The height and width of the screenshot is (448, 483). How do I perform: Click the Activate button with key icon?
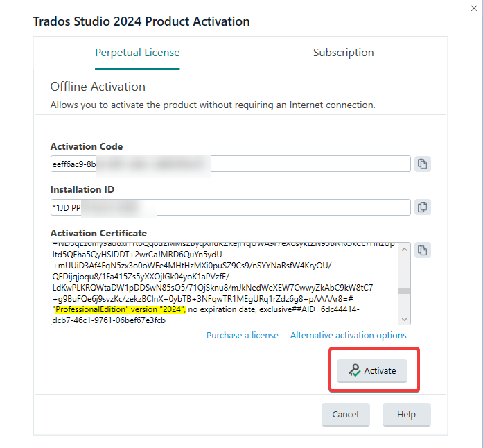(372, 370)
